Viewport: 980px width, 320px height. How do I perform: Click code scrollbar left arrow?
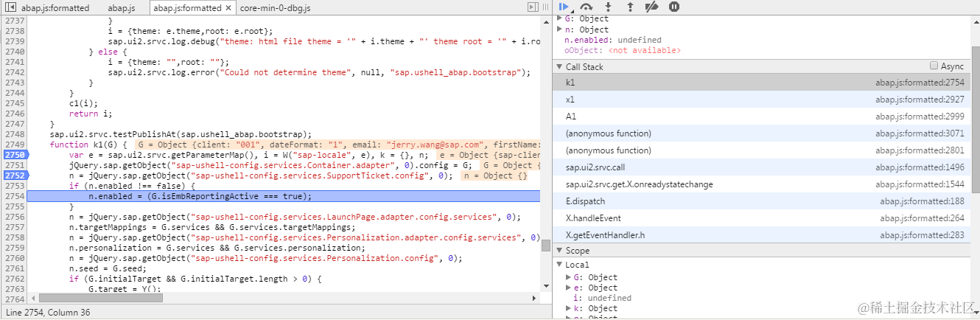(x=32, y=298)
